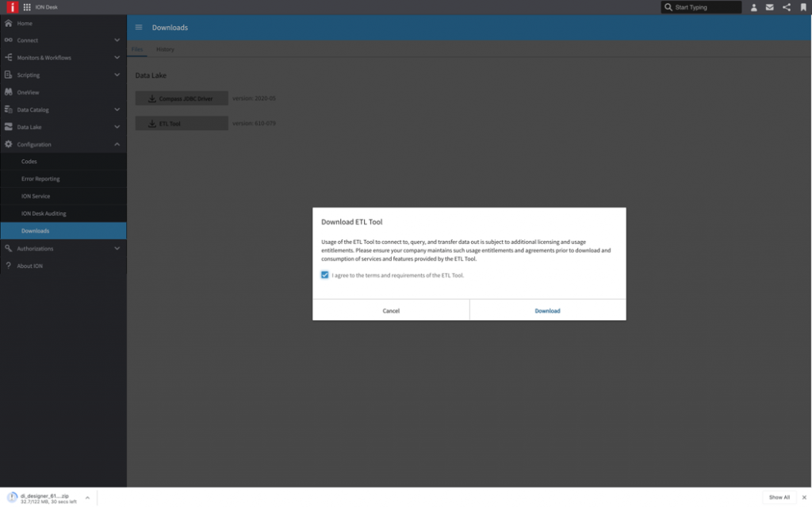
Task: Close the browser downloads bar
Action: pyautogui.click(x=804, y=497)
